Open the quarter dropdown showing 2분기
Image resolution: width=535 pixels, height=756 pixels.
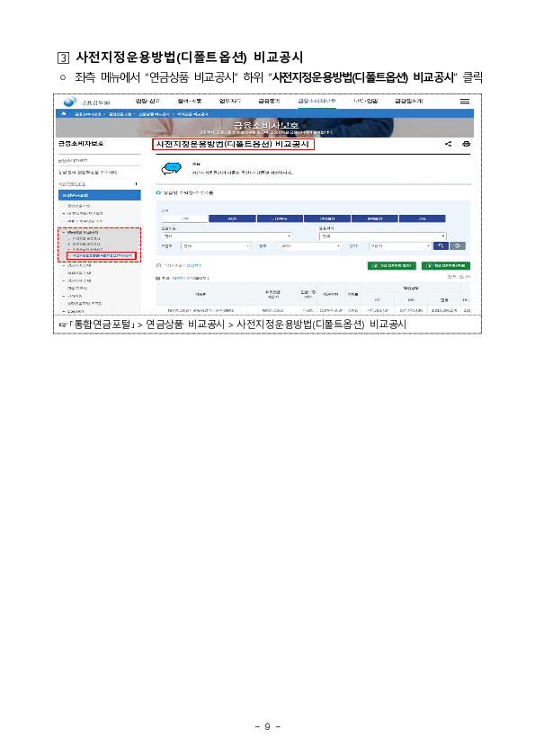click(x=400, y=246)
